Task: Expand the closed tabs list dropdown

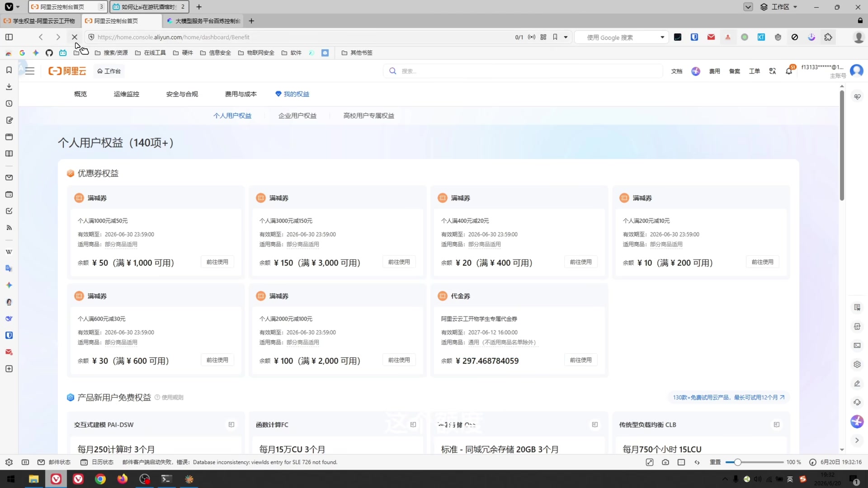Action: click(x=748, y=7)
